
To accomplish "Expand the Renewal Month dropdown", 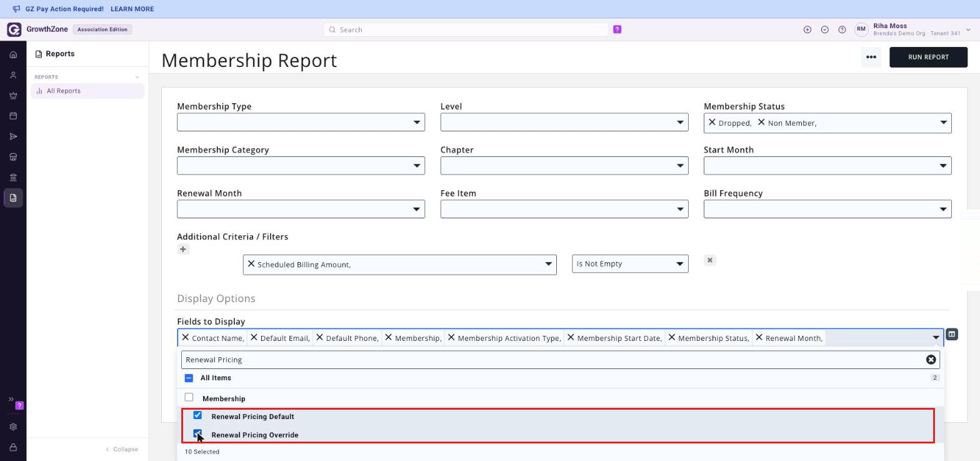I will (301, 209).
